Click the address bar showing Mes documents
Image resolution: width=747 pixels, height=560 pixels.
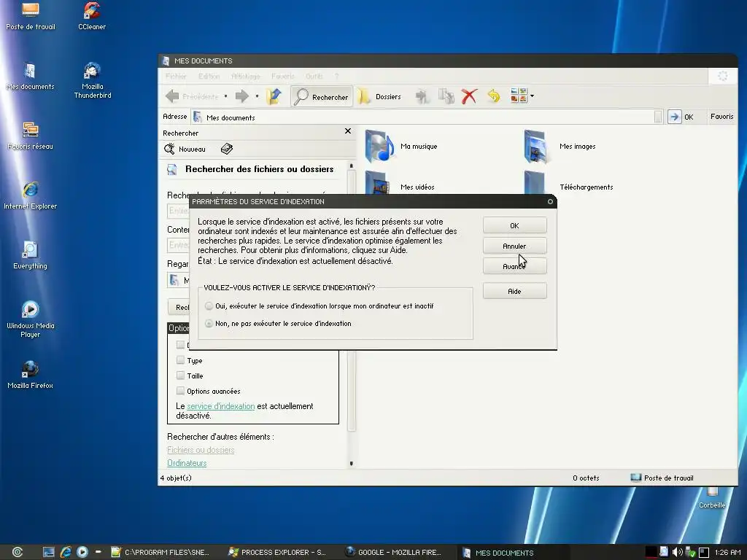coord(423,117)
